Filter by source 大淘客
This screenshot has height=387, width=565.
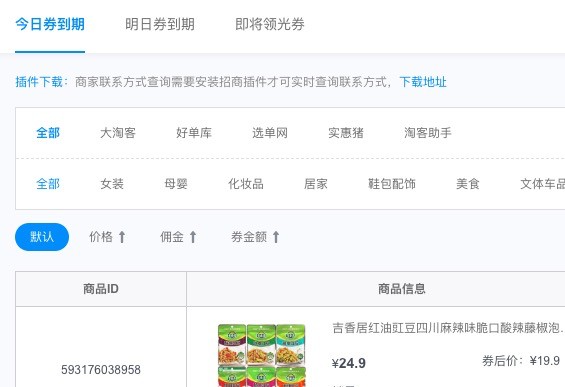(118, 133)
